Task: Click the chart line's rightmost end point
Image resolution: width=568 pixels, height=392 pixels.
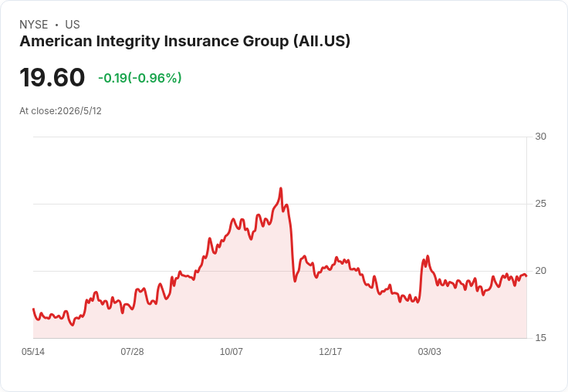Action: coord(526,276)
